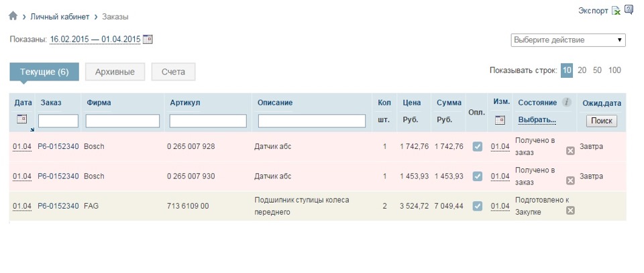The width and height of the screenshot is (644, 273).
Task: Click the Артикул filter input field
Action: coord(210,121)
